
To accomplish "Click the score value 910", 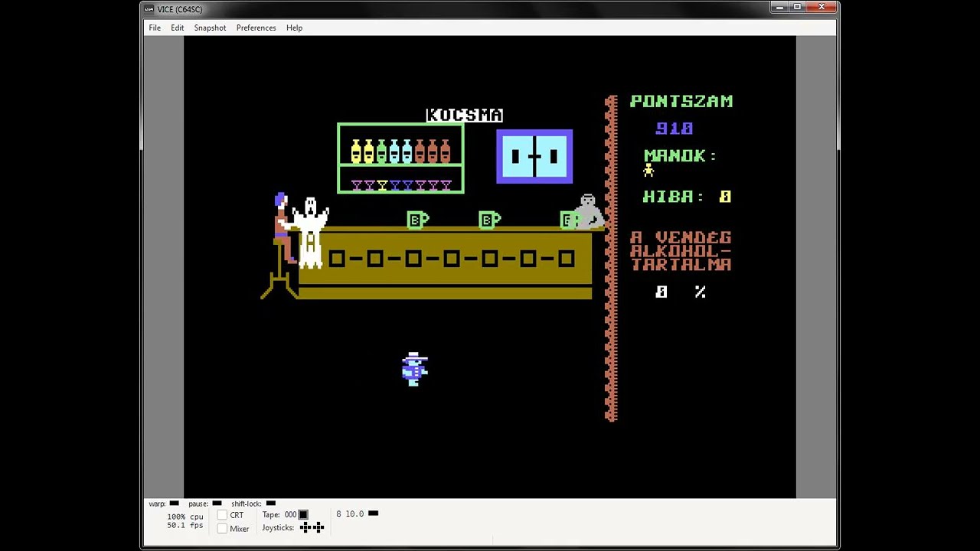I will pyautogui.click(x=675, y=129).
